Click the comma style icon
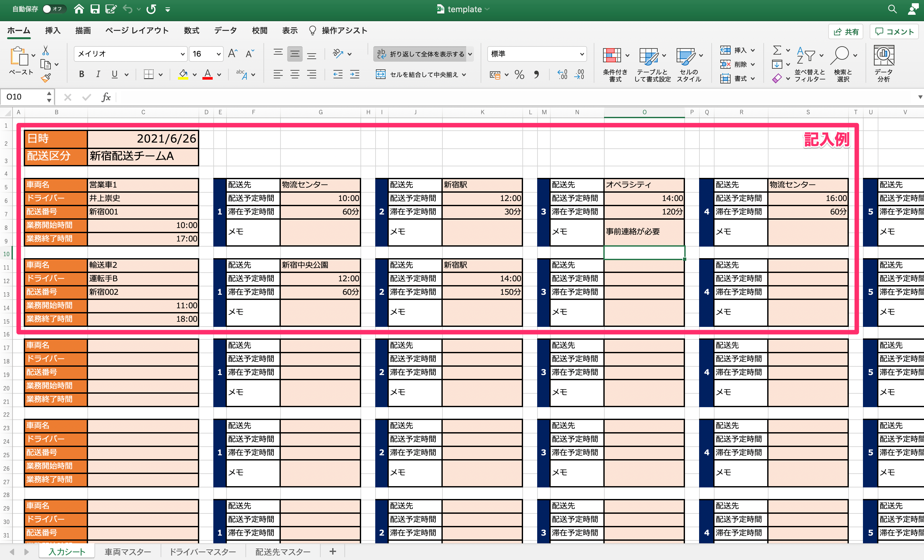The height and width of the screenshot is (560, 924). (x=536, y=74)
